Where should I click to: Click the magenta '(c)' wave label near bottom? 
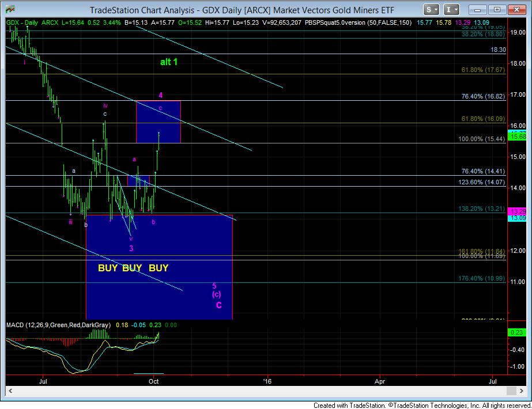(217, 294)
